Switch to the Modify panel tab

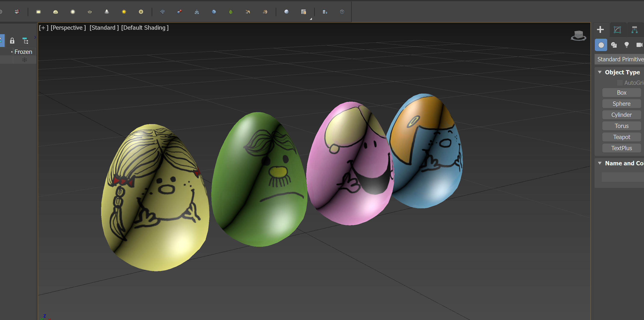tap(617, 30)
